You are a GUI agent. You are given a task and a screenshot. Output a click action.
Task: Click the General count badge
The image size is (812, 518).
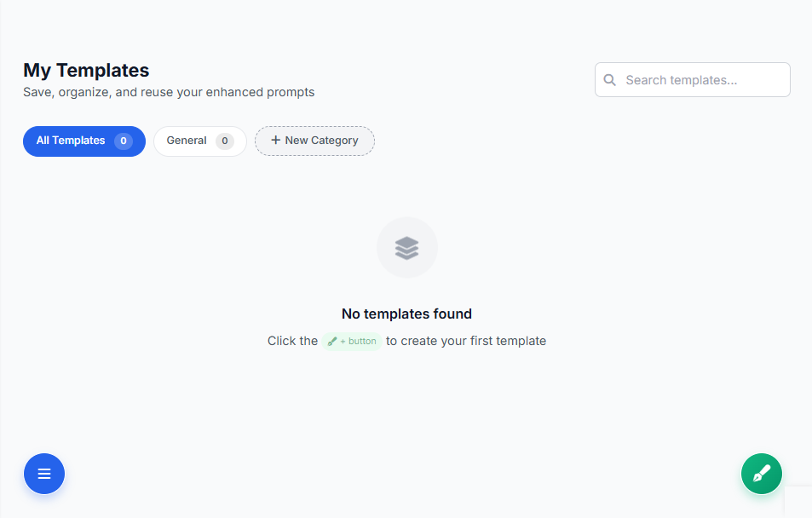[225, 141]
